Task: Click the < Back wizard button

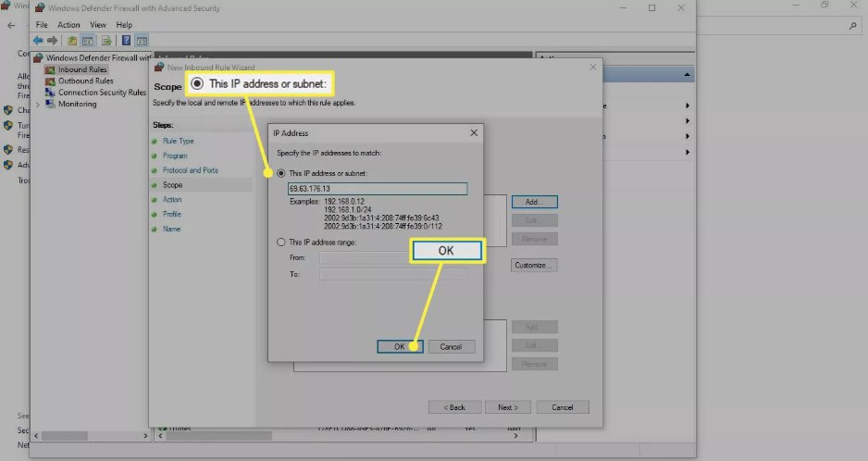Action: pyautogui.click(x=454, y=407)
